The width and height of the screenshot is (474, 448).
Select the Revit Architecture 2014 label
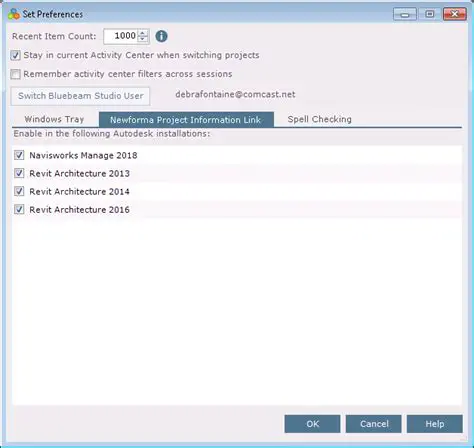tap(79, 192)
